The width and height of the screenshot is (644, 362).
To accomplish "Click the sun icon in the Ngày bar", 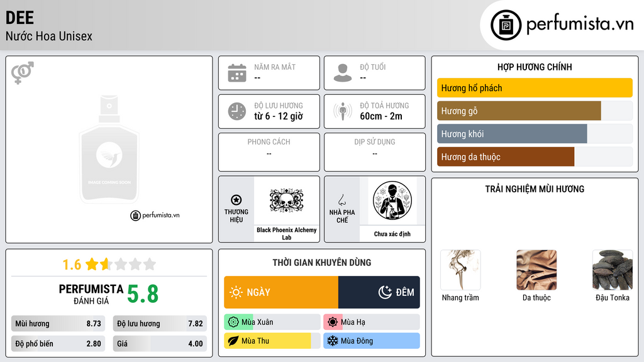I will (236, 292).
